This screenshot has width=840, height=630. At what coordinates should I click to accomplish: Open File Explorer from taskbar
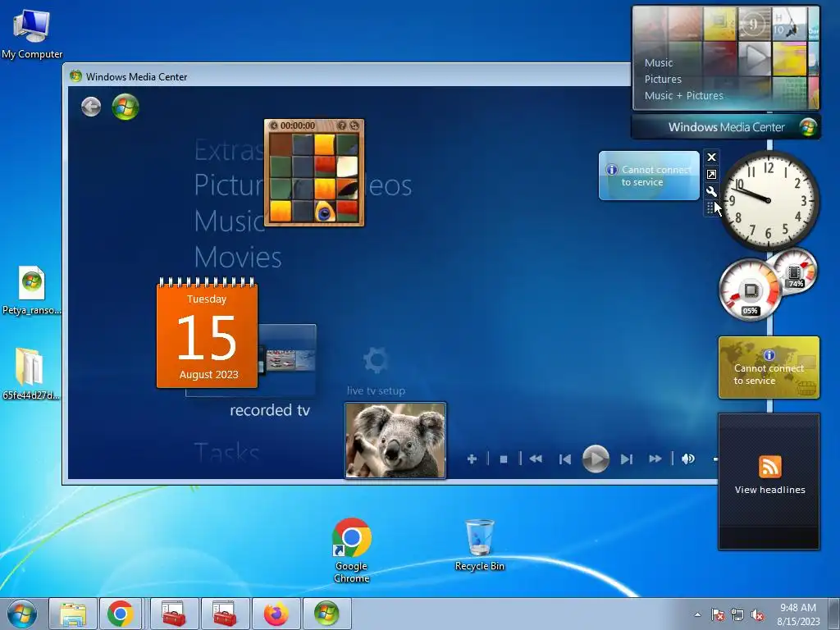tap(73, 614)
